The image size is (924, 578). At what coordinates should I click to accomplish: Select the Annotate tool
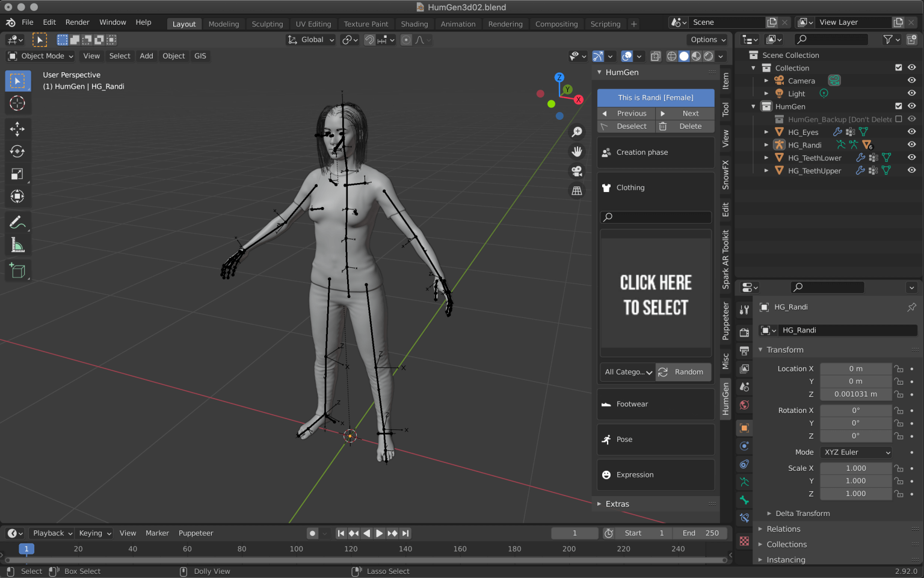pyautogui.click(x=17, y=222)
